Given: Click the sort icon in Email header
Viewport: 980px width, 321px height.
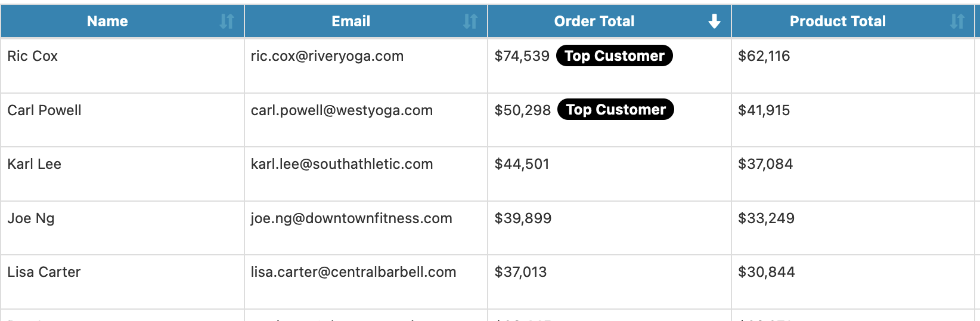Looking at the screenshot, I should 470,21.
